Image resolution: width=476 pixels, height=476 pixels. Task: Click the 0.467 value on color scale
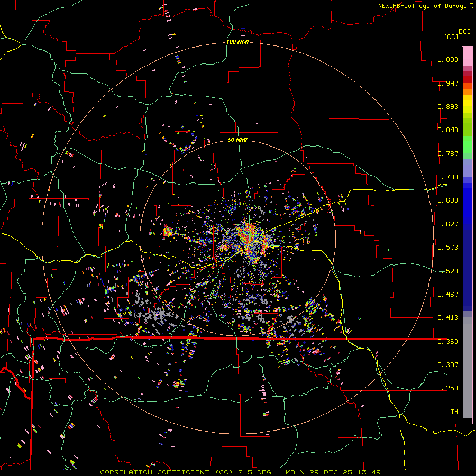(448, 295)
